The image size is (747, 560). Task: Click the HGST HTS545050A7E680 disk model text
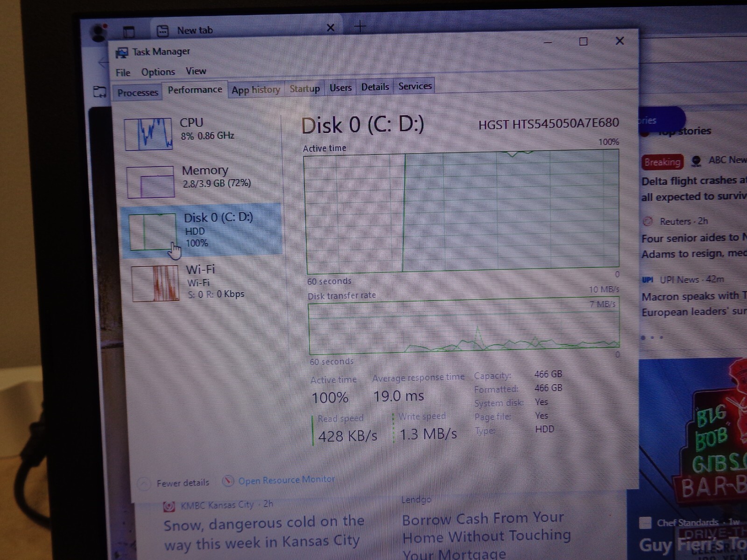pyautogui.click(x=549, y=124)
